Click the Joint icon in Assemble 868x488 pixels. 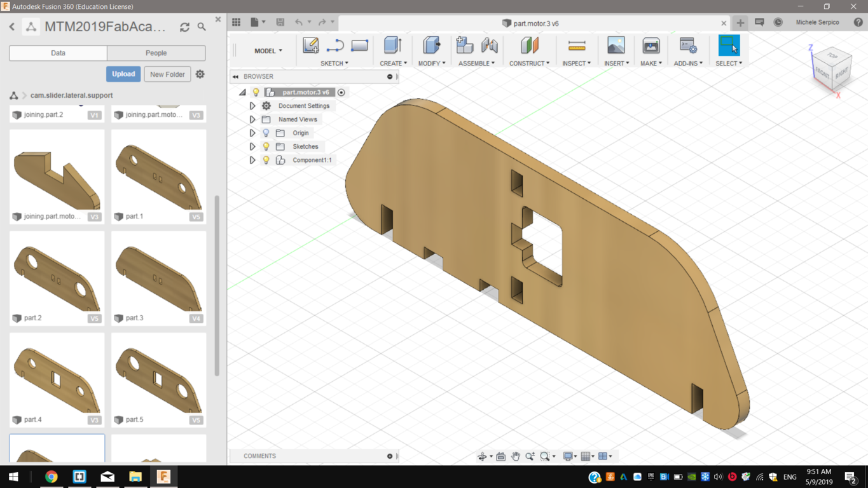click(x=490, y=46)
